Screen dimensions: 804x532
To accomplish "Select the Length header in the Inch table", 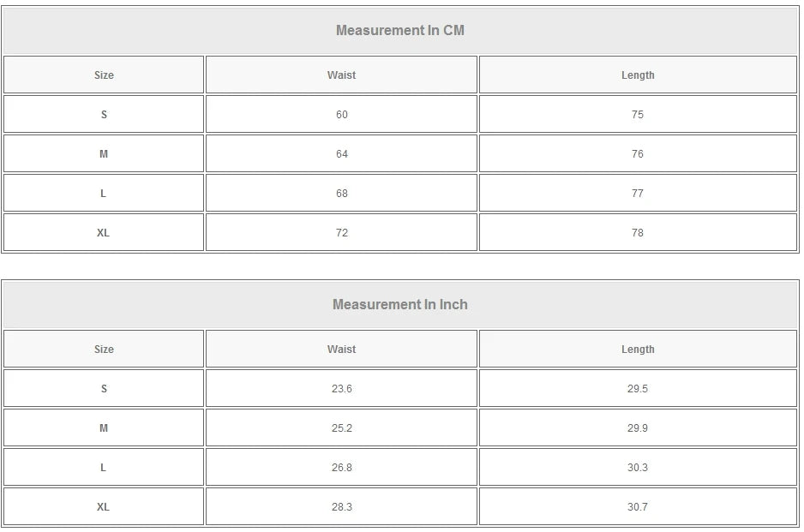I will pyautogui.click(x=638, y=350).
